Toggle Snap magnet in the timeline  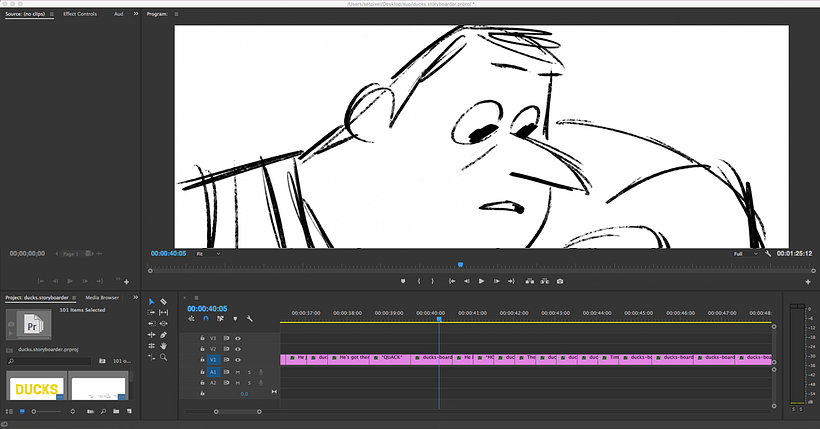[205, 319]
